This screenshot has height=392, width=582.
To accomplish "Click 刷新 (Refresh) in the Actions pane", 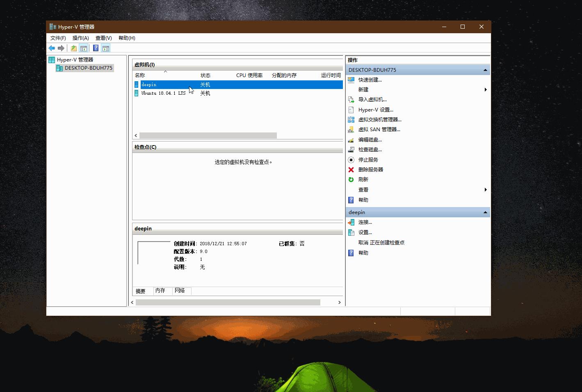I will (x=363, y=179).
